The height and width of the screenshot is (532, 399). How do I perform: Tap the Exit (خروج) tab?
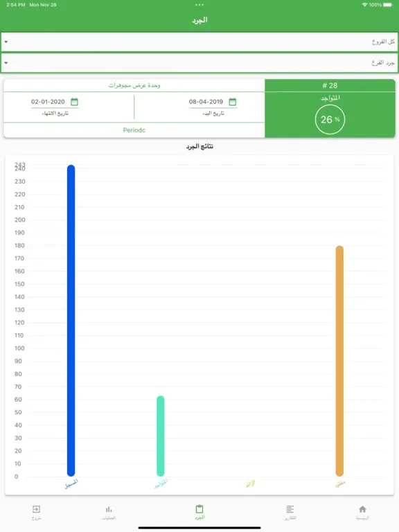point(36,513)
